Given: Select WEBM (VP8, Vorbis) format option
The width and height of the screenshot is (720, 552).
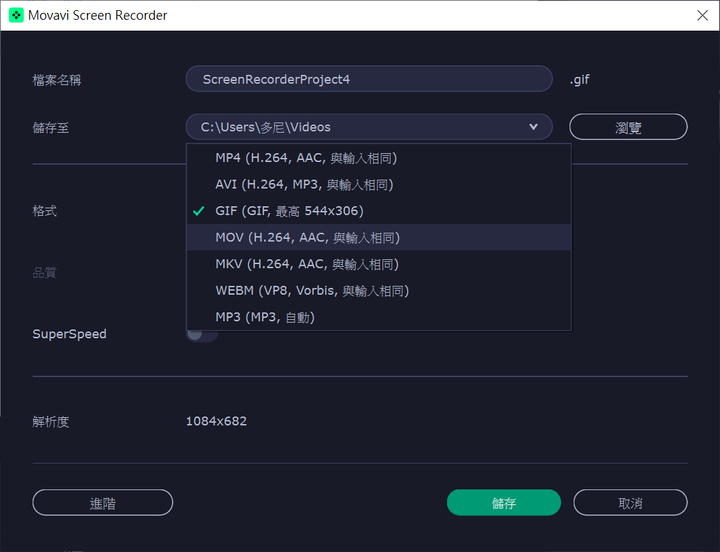Looking at the screenshot, I should point(379,291).
